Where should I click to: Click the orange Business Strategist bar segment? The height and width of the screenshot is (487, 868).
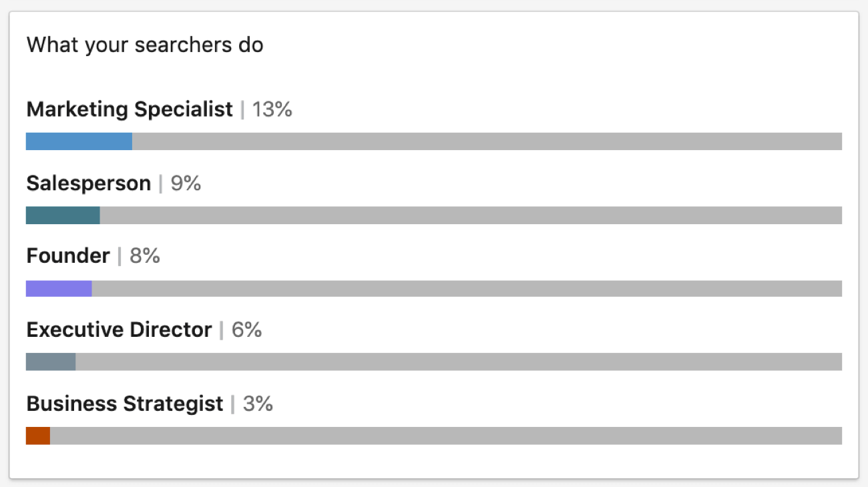coord(38,436)
